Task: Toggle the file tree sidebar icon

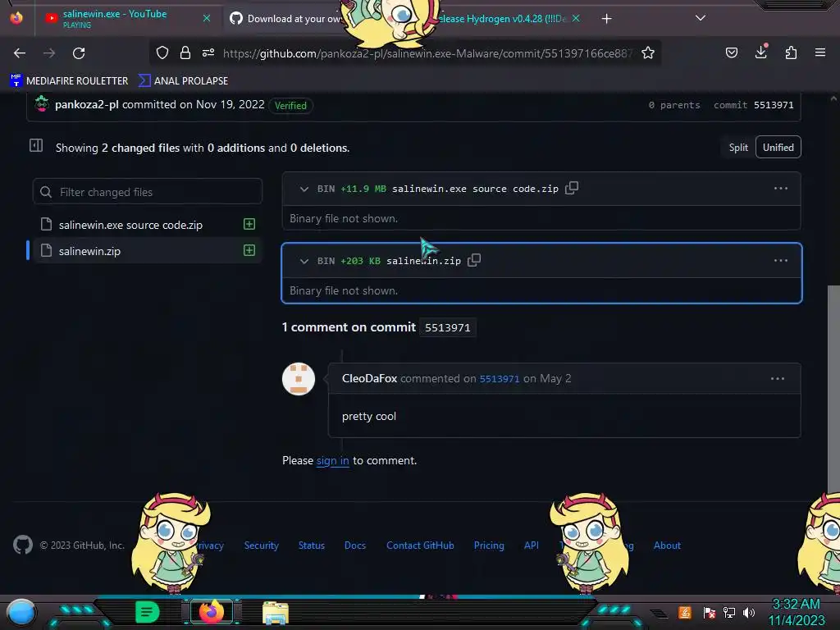Action: click(x=36, y=145)
